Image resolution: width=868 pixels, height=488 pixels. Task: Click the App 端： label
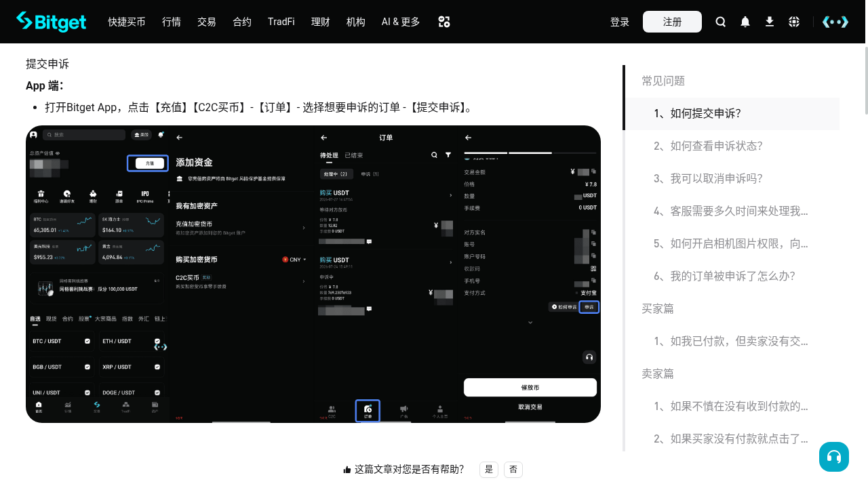(x=45, y=86)
